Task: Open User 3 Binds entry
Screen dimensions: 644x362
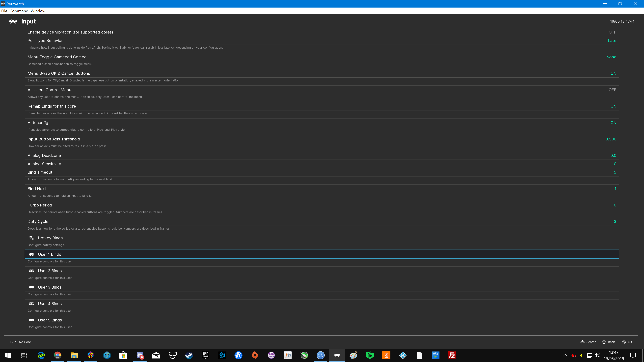Action: tap(322, 287)
